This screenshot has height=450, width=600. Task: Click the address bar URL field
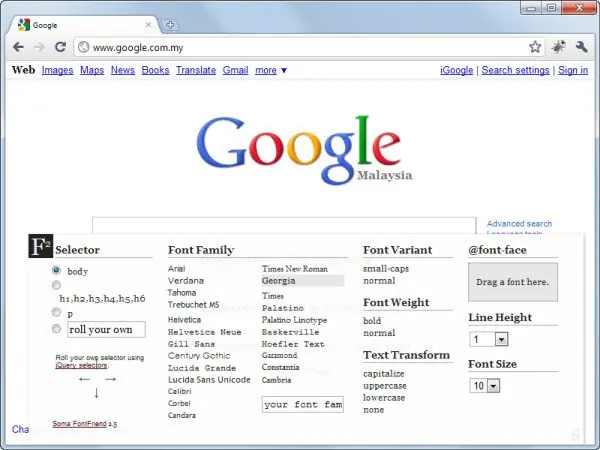pyautogui.click(x=308, y=47)
